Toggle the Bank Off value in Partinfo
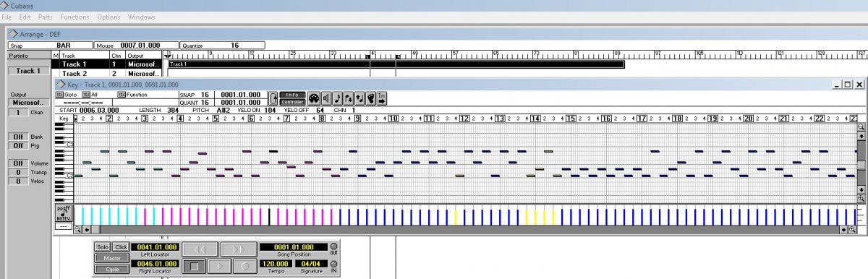This screenshot has width=868, height=279. click(x=19, y=136)
